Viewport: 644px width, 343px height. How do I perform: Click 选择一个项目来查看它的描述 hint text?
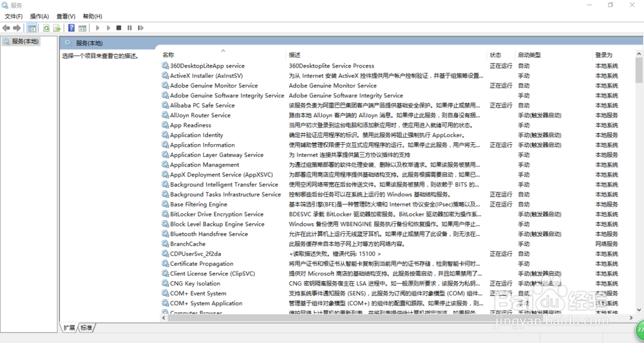[100, 56]
